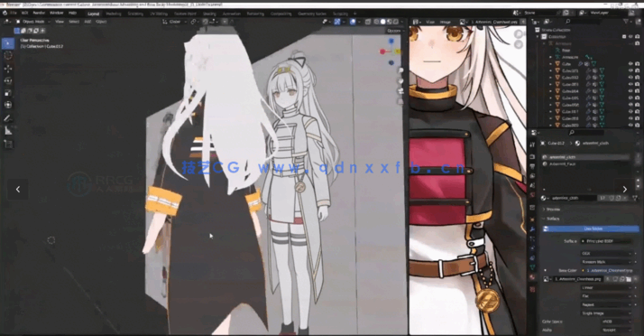Toggle viewport overlays button
The image size is (644, 336).
point(353,22)
